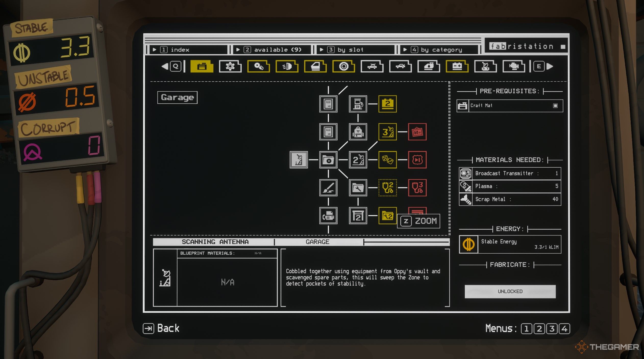
Task: Select the red ID card node
Action: point(417,132)
